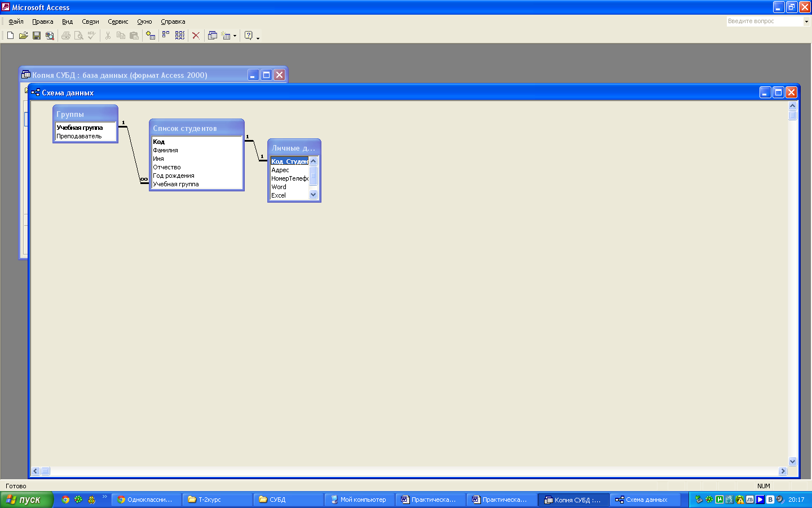
Task: Select 'Адрес' field in Личные данные table
Action: coord(289,170)
